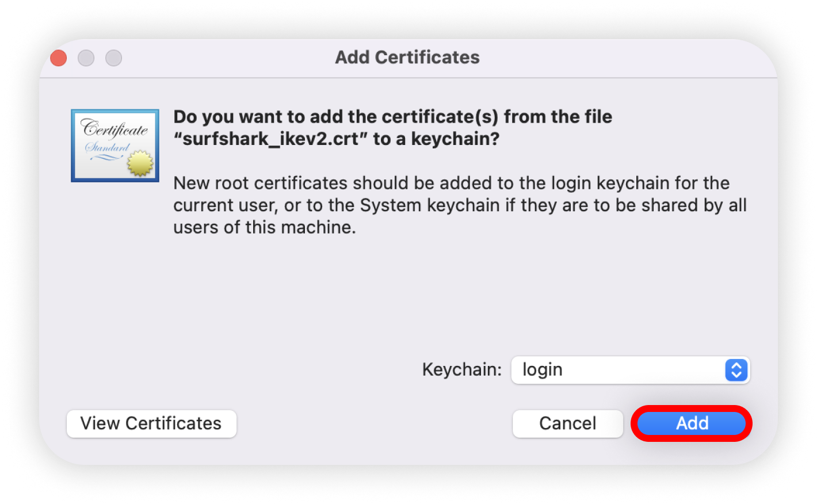Open View Certificates
817x504 pixels.
(x=151, y=423)
